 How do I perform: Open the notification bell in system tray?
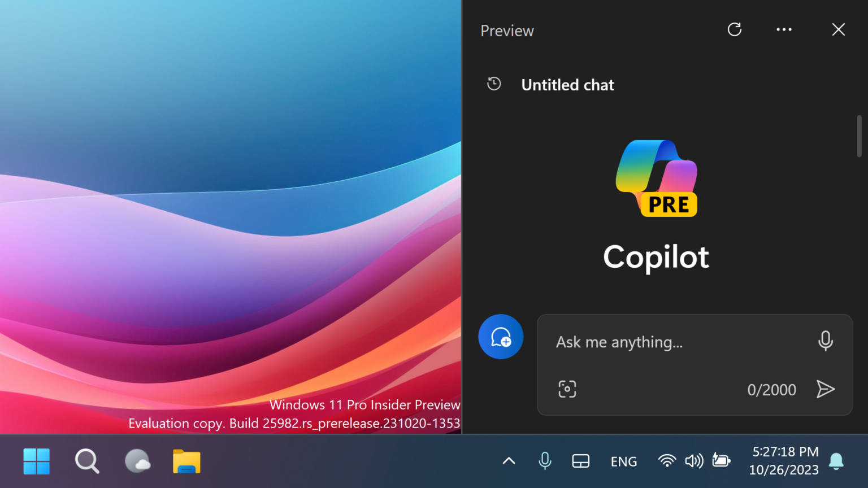pos(837,461)
